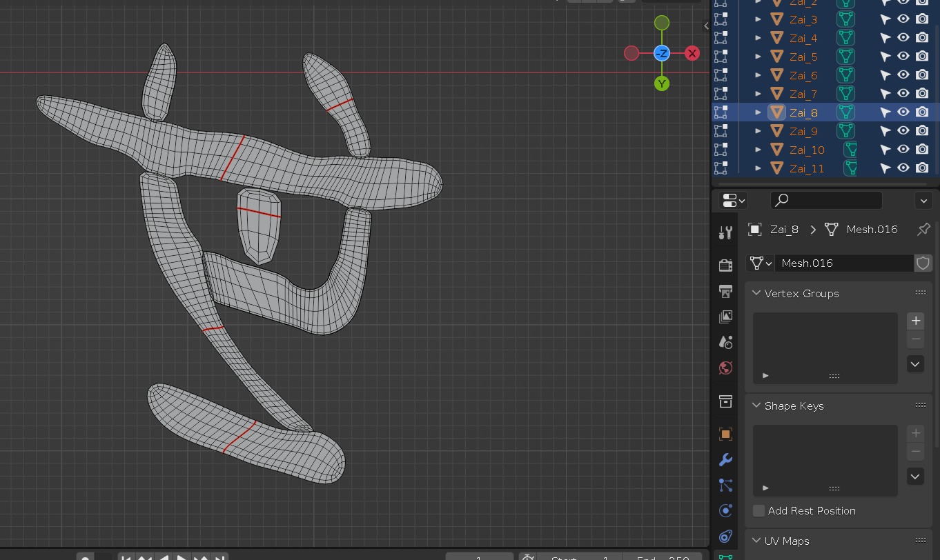Click the orange object icon of Zai_9

[777, 131]
